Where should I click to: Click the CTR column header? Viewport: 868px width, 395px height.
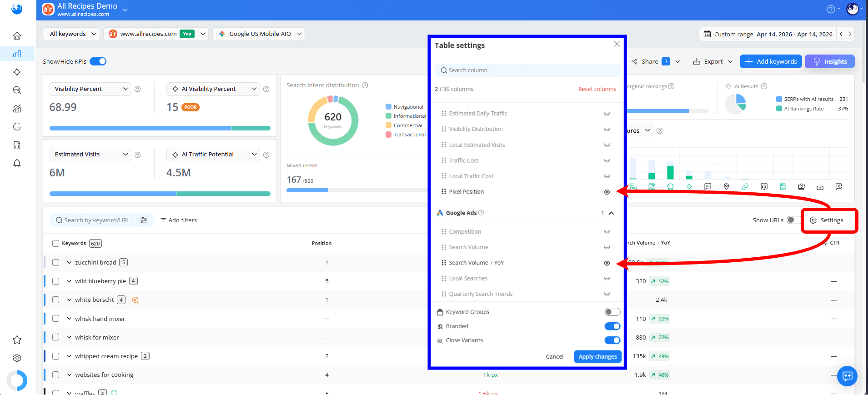(834, 243)
